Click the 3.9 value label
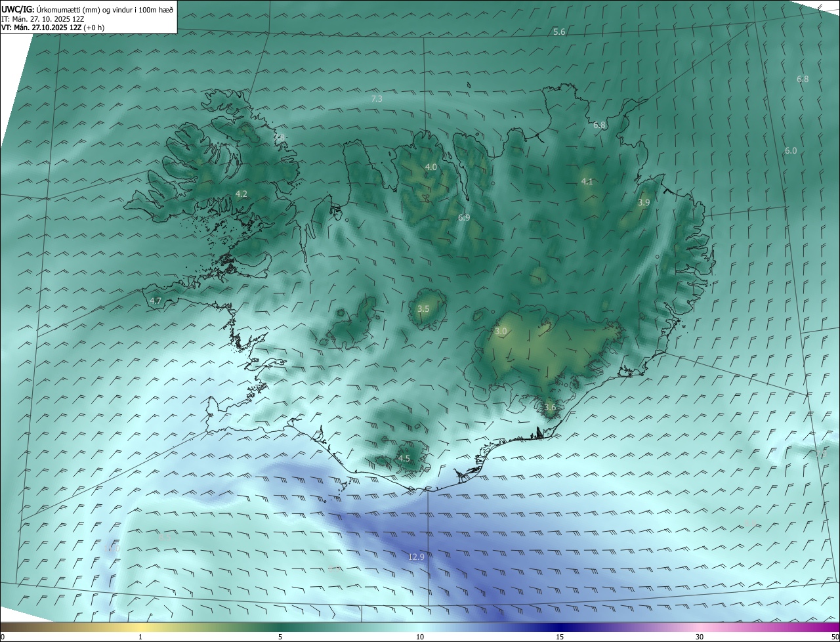This screenshot has width=840, height=642. (644, 203)
